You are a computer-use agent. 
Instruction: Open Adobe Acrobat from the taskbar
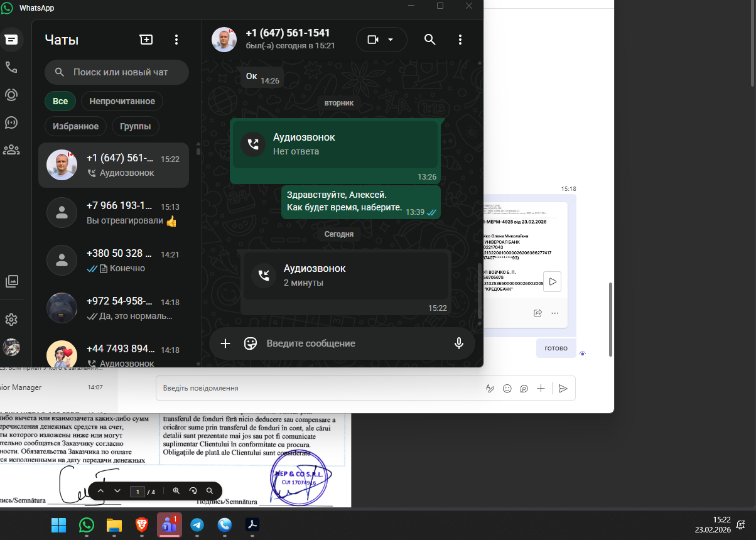pyautogui.click(x=252, y=525)
